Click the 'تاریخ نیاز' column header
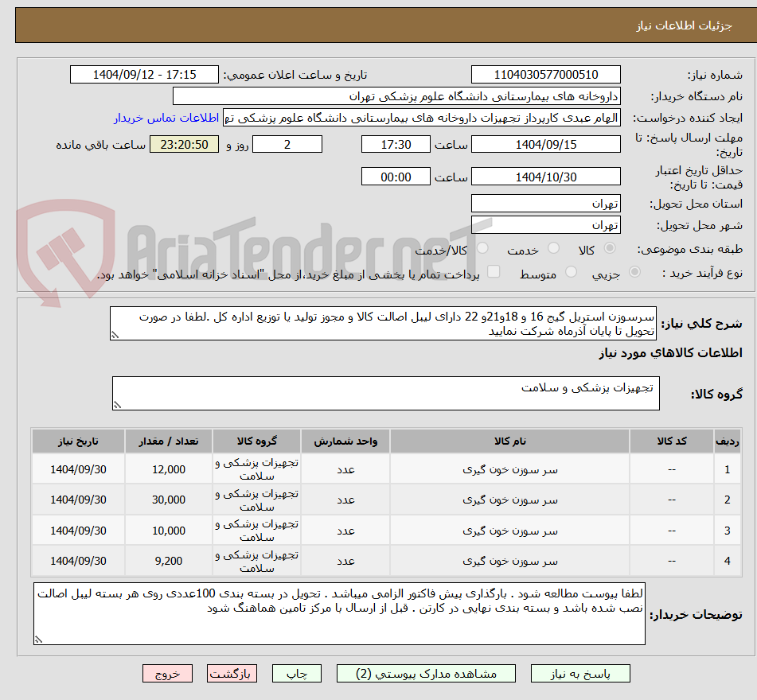This screenshot has width=757, height=700. (x=78, y=441)
